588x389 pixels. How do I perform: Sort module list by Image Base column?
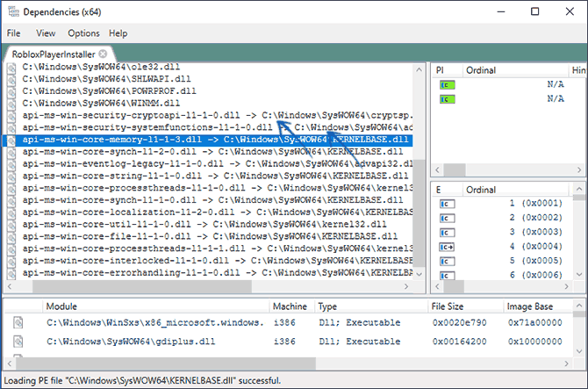538,306
